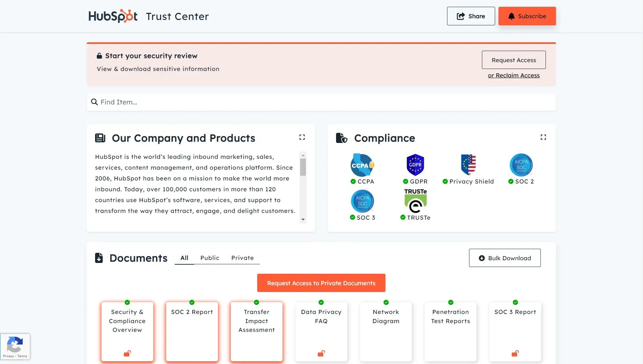Click the newspaper icon beside Our Company
This screenshot has height=364, width=643.
100,138
